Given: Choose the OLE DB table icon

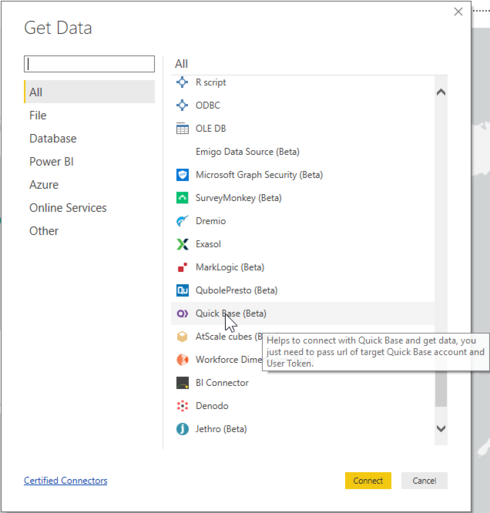Looking at the screenshot, I should [182, 128].
